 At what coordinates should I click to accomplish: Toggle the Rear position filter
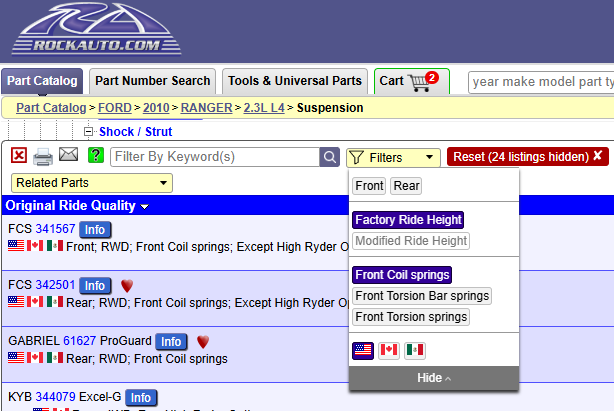(406, 186)
